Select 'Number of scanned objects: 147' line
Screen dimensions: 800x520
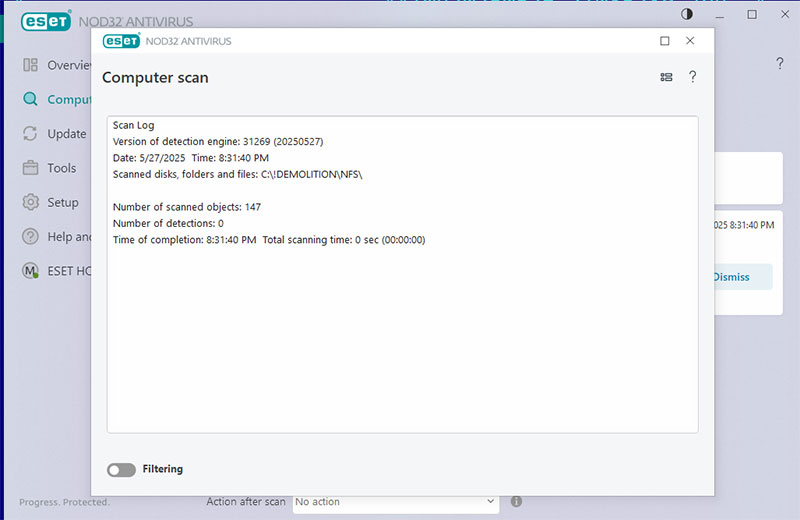[187, 207]
